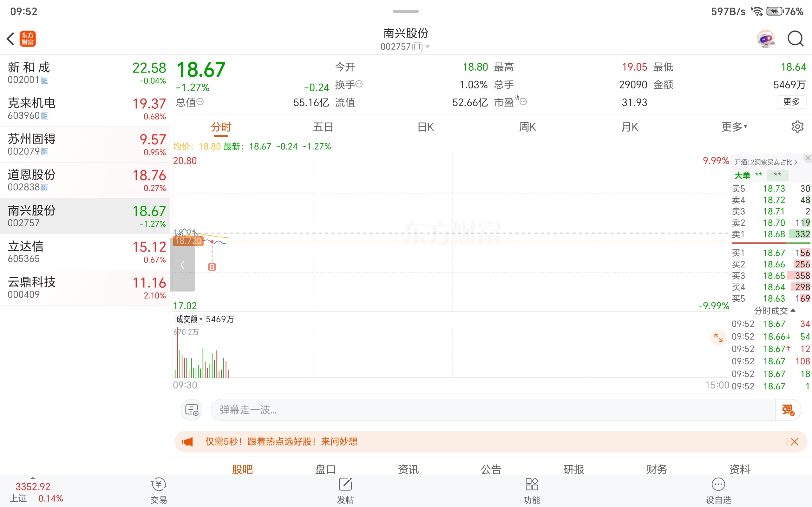Image resolution: width=812 pixels, height=507 pixels.
Task: Open the 功能 functions icon
Action: click(532, 490)
